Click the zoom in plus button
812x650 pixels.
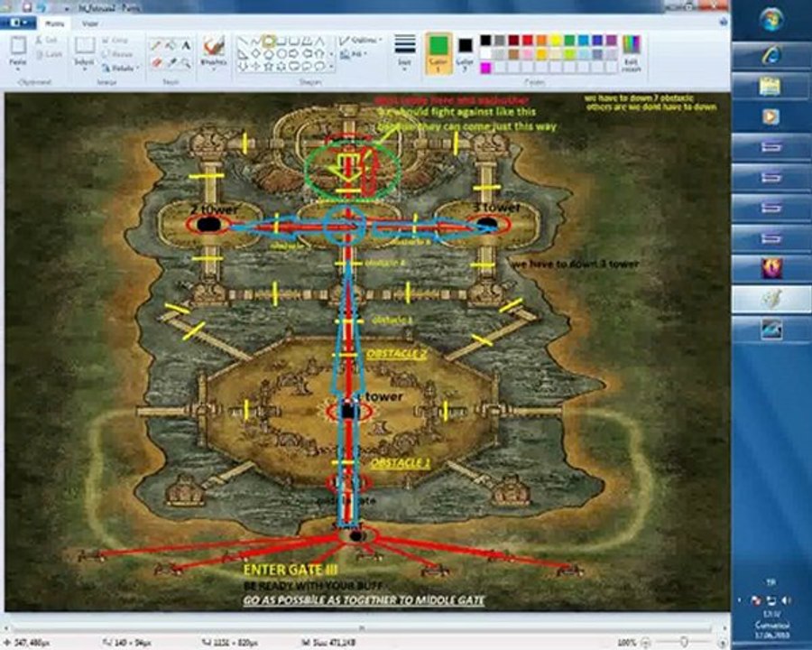click(723, 644)
